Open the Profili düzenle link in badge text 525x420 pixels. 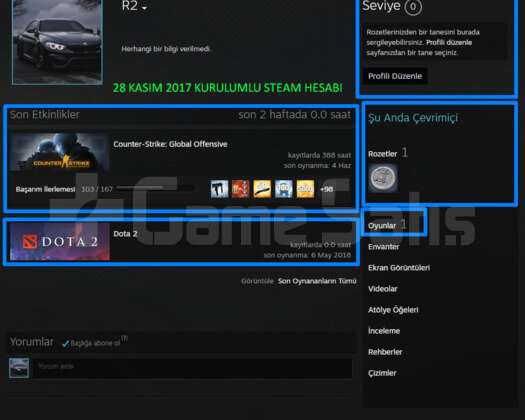pos(449,43)
